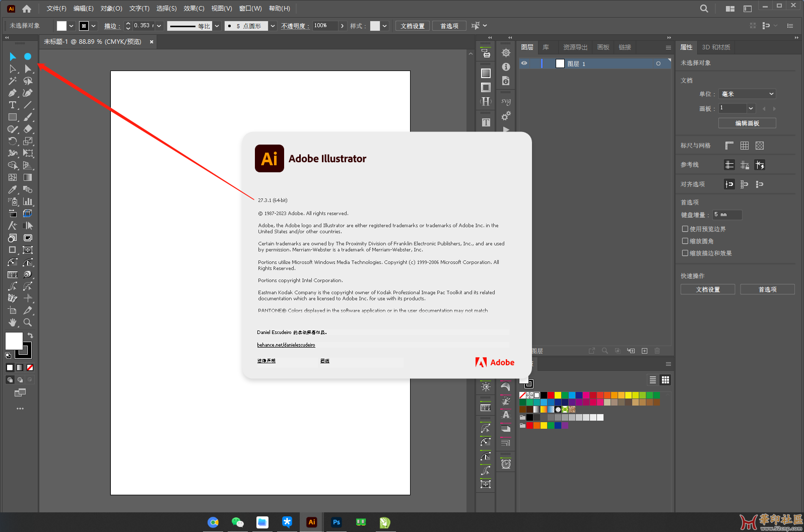Enable 使用预览边界 checkbox
Image resolution: width=804 pixels, height=532 pixels.
click(x=685, y=229)
